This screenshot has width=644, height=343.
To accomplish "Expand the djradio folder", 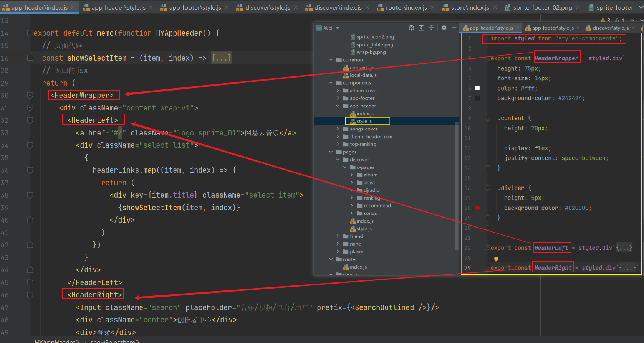I will 352,190.
